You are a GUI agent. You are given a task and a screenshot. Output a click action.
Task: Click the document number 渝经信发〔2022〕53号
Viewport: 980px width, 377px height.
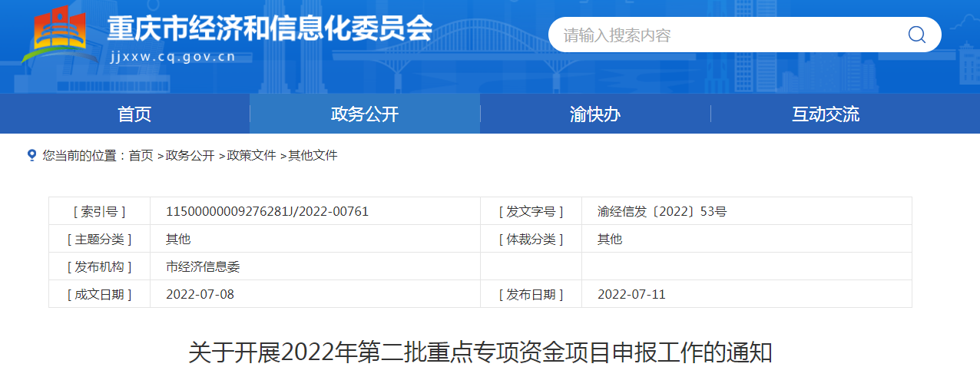coord(661,211)
